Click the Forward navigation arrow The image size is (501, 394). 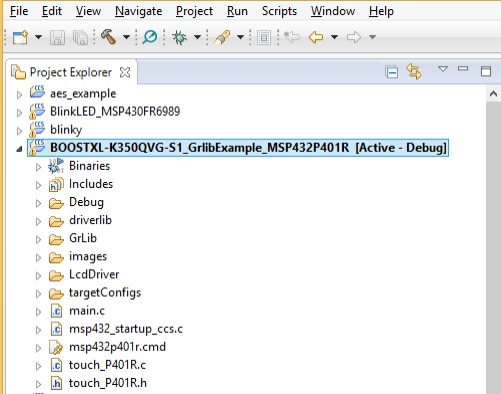[x=354, y=37]
